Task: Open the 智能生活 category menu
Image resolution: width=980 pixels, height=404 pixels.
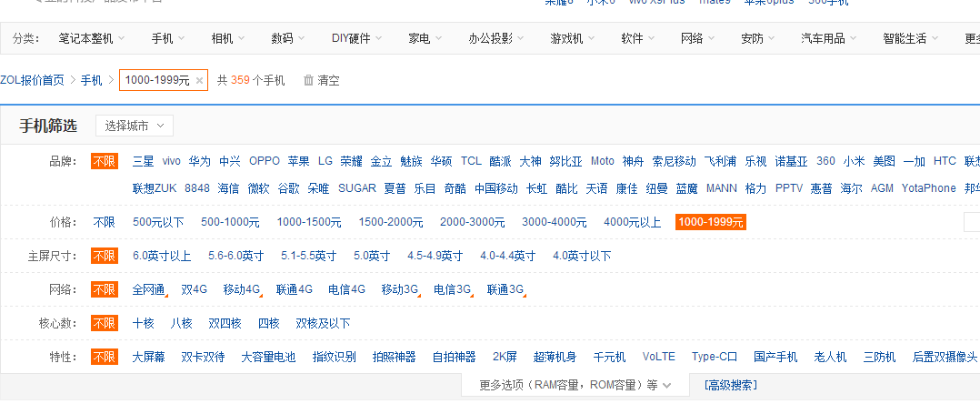Action: [911, 39]
